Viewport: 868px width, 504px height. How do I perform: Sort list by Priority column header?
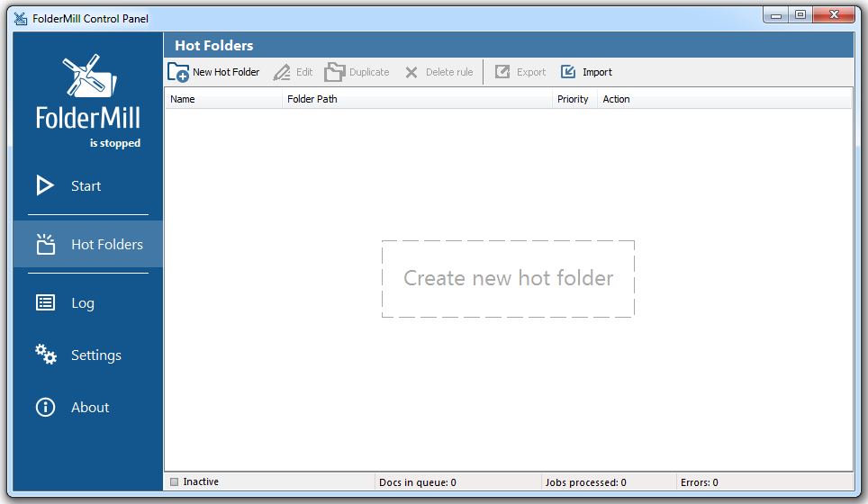coord(574,99)
